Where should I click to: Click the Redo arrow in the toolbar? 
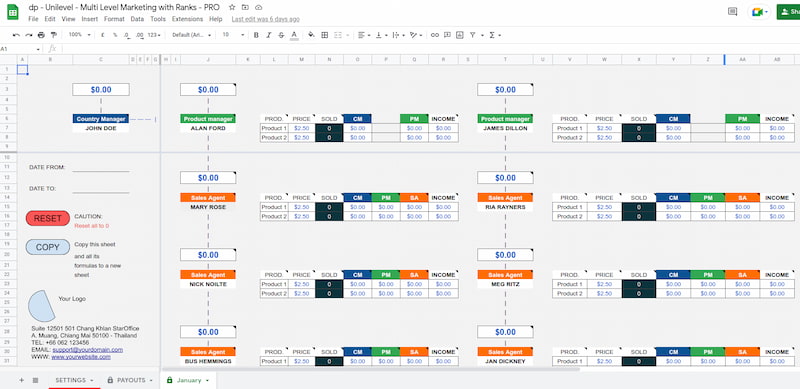point(29,35)
